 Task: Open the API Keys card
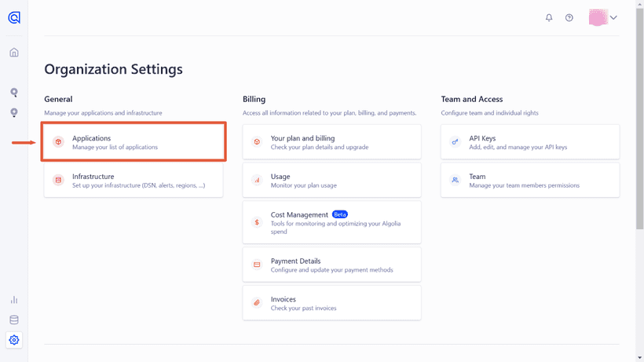(530, 141)
